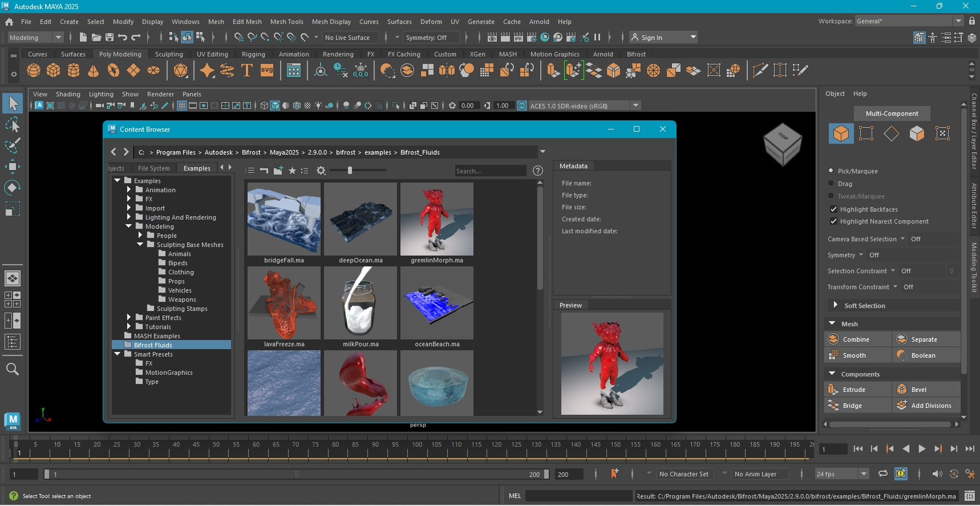This screenshot has width=980, height=506.
Task: Uncheck Highlight Nearest Component
Action: click(833, 221)
